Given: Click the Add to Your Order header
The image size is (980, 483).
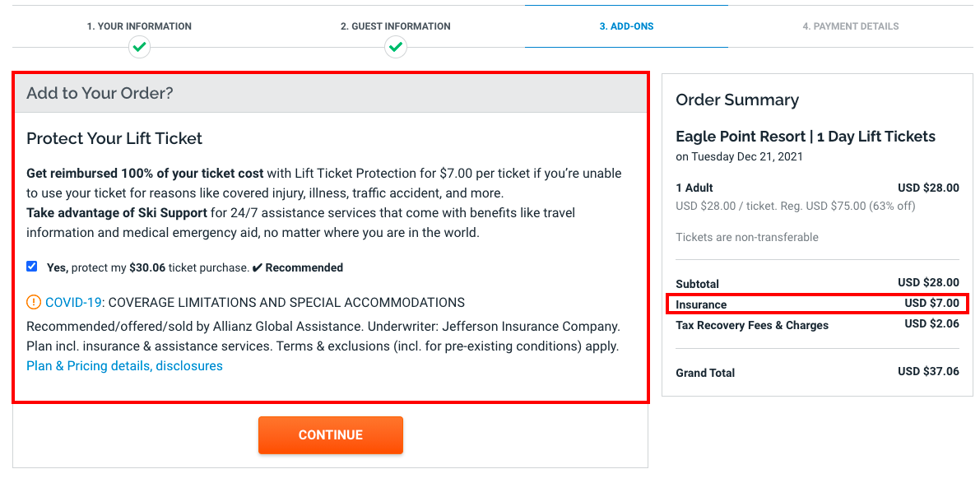Looking at the screenshot, I should (100, 93).
